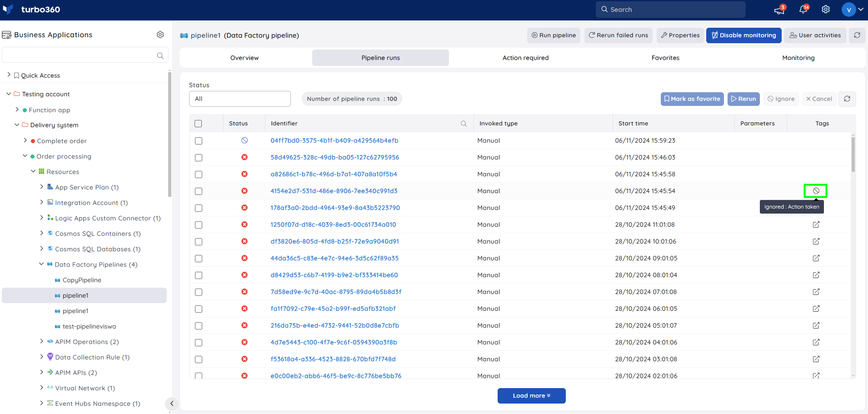The height and width of the screenshot is (414, 868).
Task: Collapse the Testing account folder
Action: [x=9, y=94]
